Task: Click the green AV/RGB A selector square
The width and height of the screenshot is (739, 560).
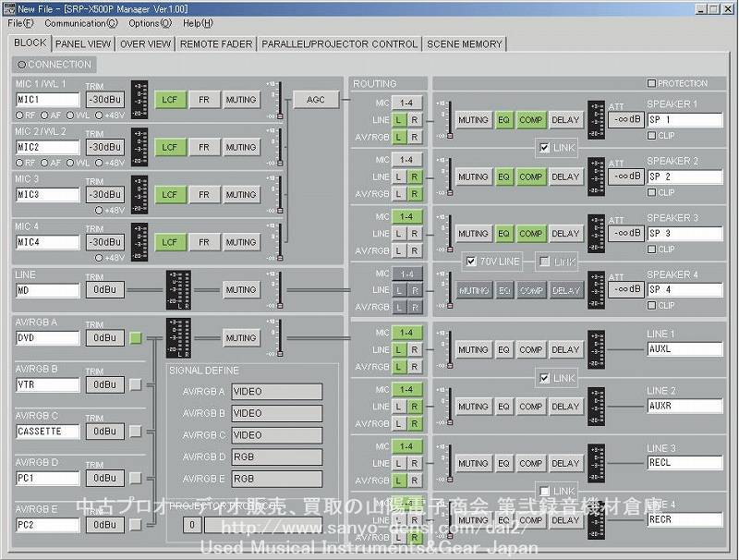Action: (136, 338)
